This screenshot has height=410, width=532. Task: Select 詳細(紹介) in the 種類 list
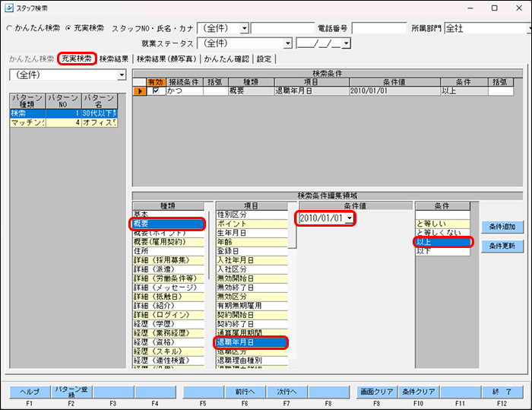(169, 306)
